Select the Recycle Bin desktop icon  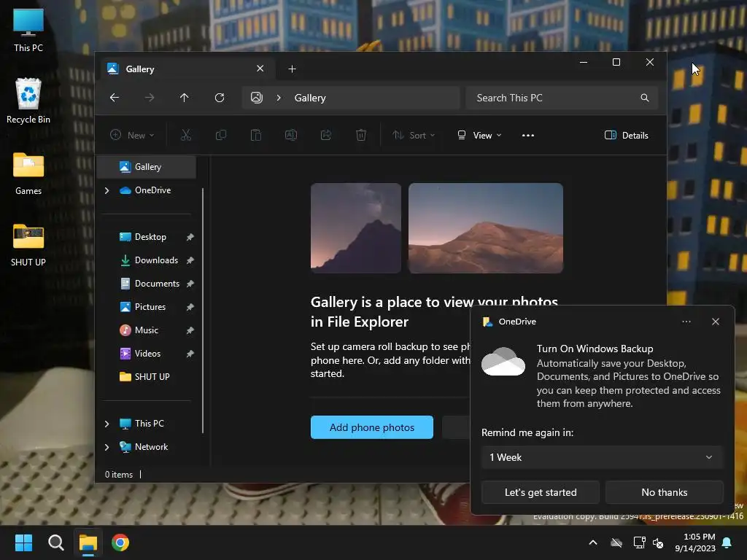[x=28, y=101]
